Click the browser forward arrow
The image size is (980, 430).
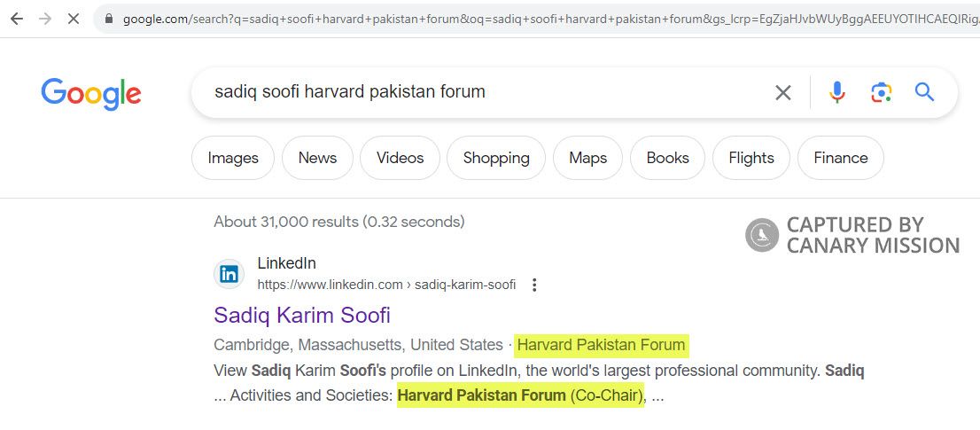(44, 18)
